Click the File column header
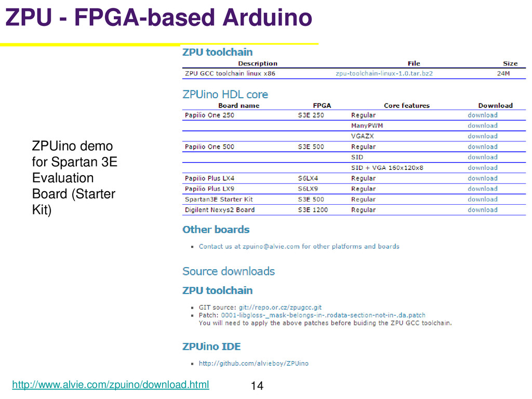The image size is (532, 399). [414, 63]
